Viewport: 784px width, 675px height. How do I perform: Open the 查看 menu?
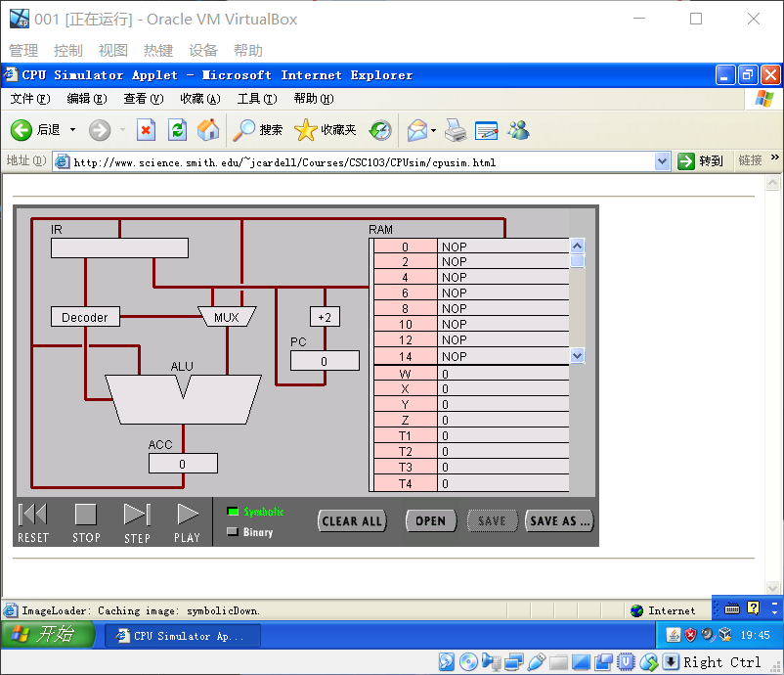pos(143,99)
